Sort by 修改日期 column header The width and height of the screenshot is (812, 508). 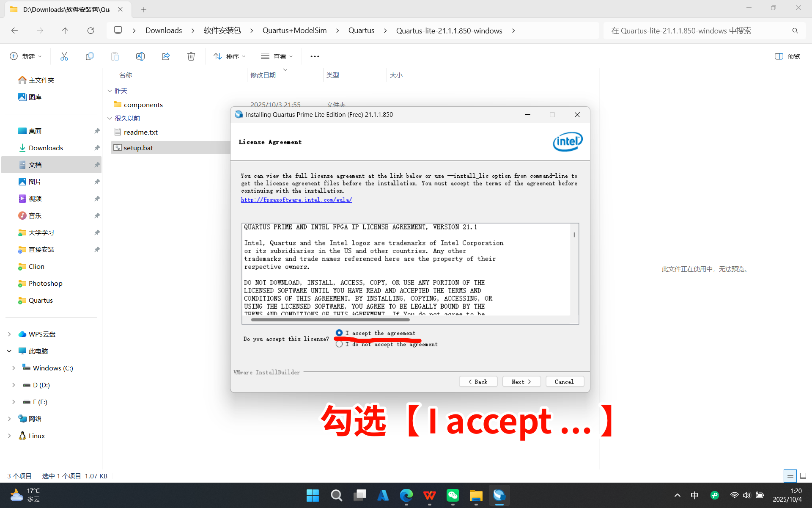point(263,75)
